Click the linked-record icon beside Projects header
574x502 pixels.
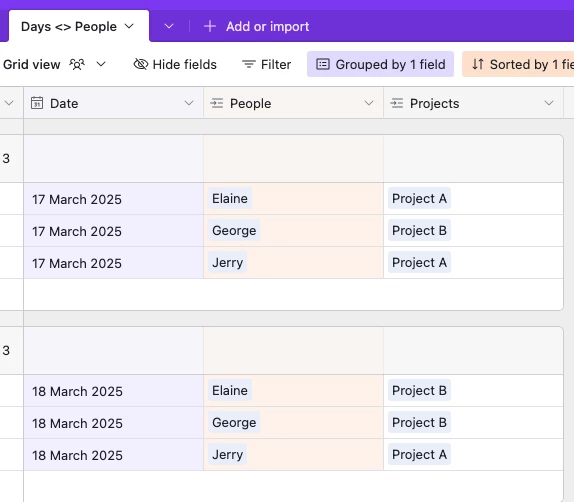tap(396, 103)
